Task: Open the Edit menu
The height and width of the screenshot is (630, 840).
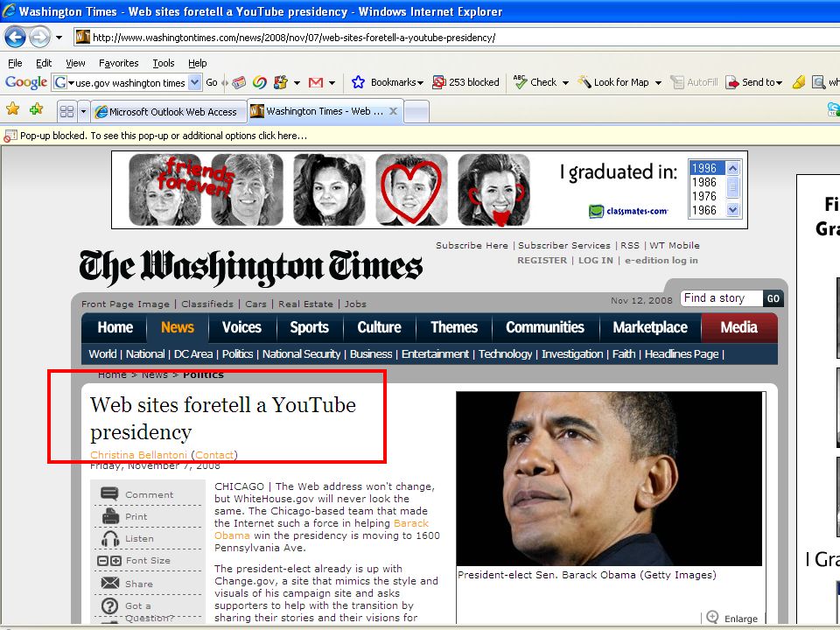Action: click(44, 63)
